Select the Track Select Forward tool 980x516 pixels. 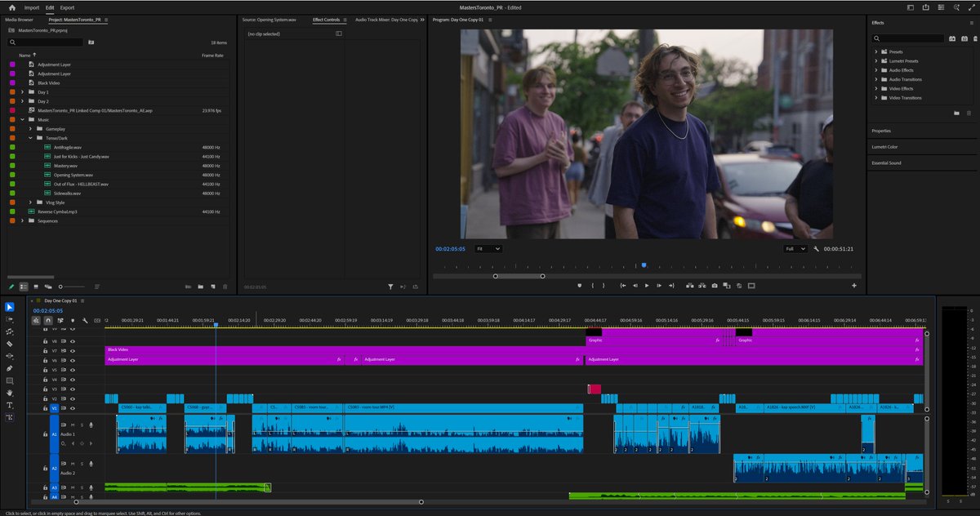click(x=10, y=319)
